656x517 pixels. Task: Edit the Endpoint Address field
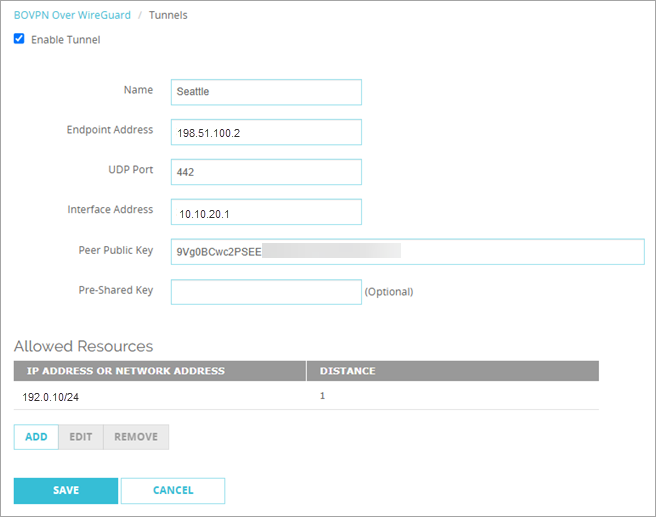pyautogui.click(x=266, y=132)
